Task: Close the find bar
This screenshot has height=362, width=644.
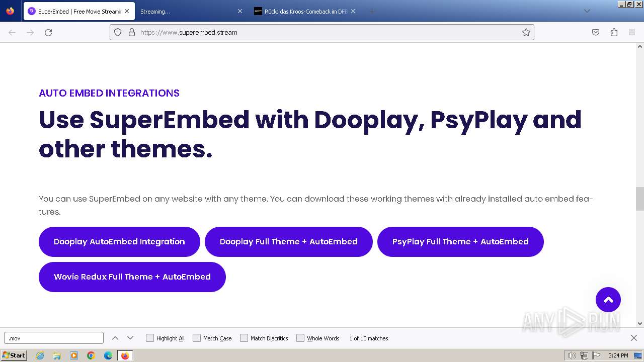Action: [634, 338]
